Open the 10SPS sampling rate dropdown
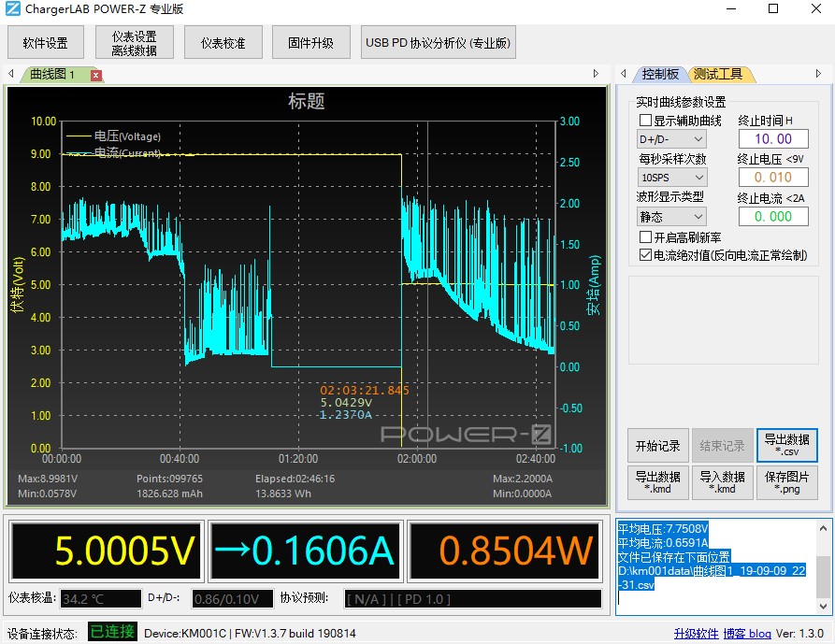Screen dimensions: 835x644 671,178
